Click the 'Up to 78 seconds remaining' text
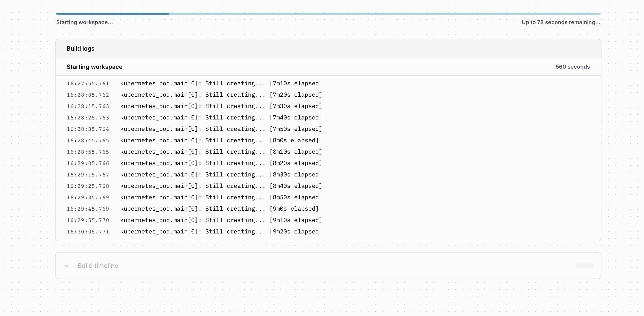644x316 pixels. [561, 22]
